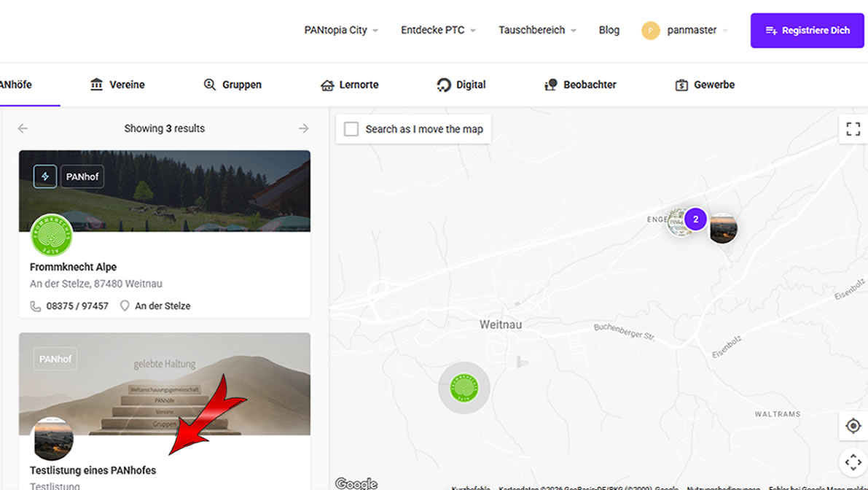Enable Search as I move the map
Screen dimensions: 868x490
(351, 129)
